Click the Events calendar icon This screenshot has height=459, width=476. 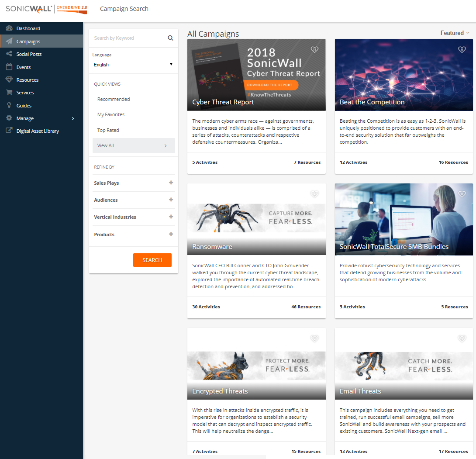(9, 67)
